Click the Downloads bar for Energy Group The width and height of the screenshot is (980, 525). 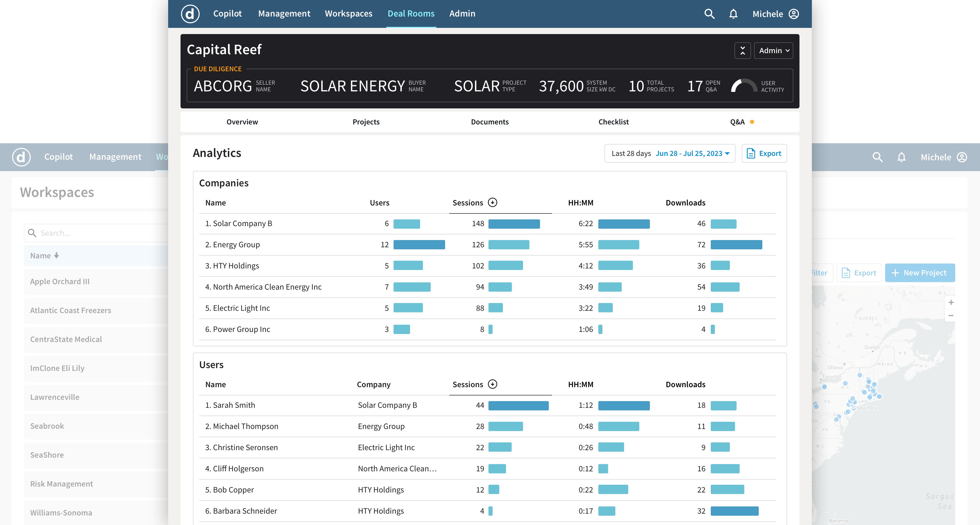tap(736, 244)
